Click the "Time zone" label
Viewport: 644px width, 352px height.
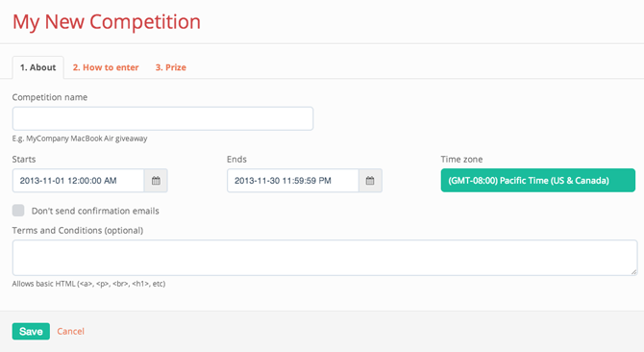(461, 160)
